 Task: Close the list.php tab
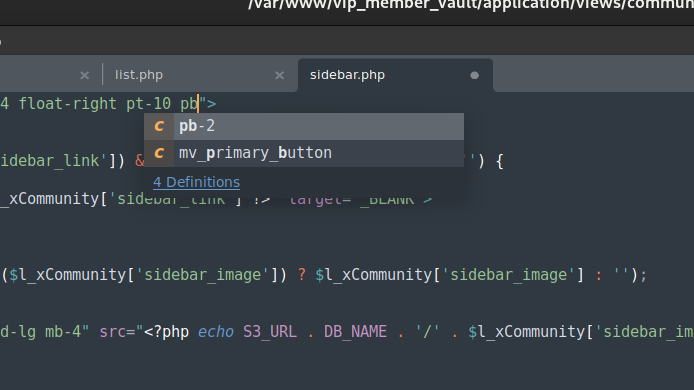point(279,75)
